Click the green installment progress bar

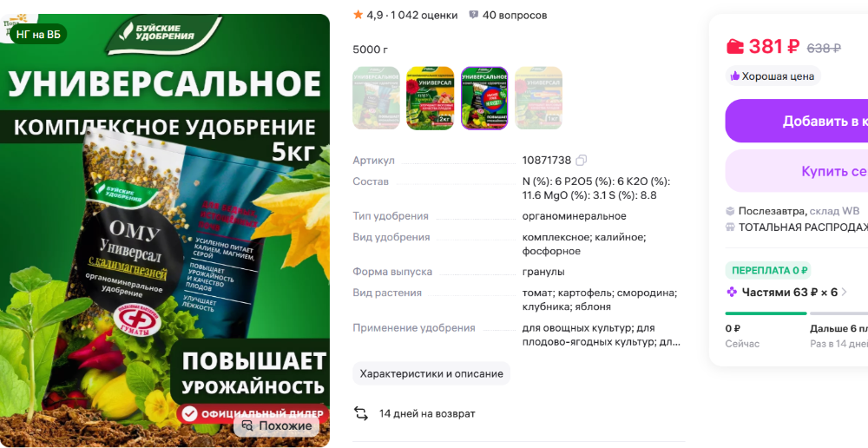click(x=766, y=313)
